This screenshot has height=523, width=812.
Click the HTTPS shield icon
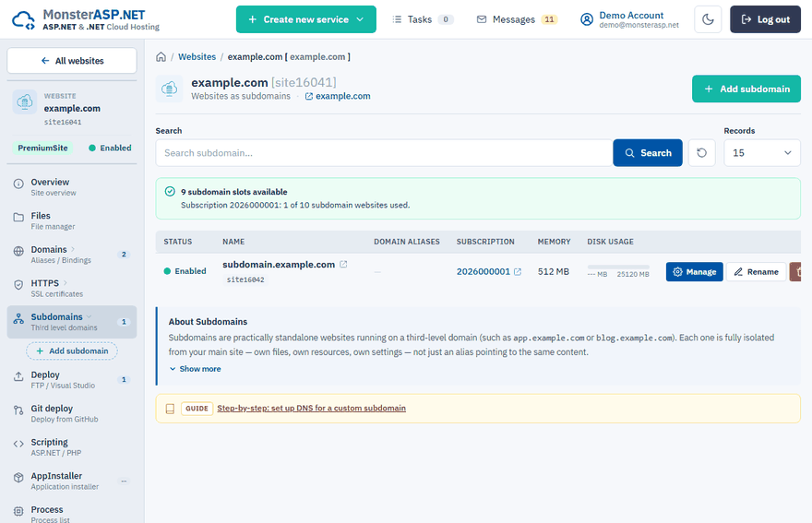pyautogui.click(x=18, y=284)
